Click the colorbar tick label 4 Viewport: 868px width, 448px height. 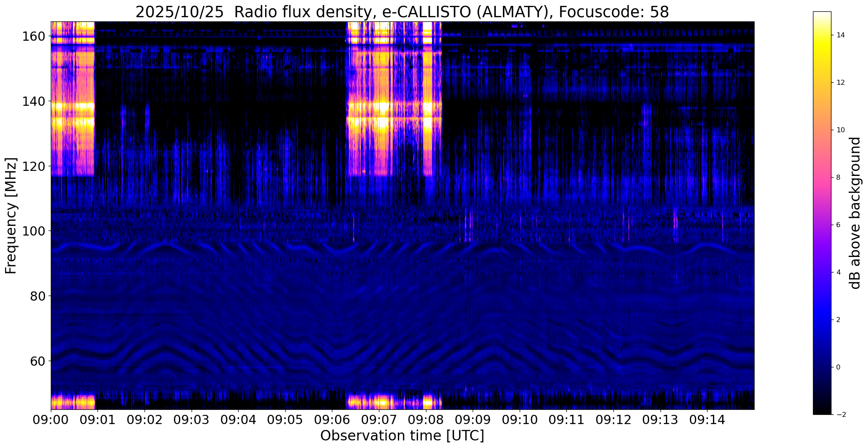tap(838, 272)
